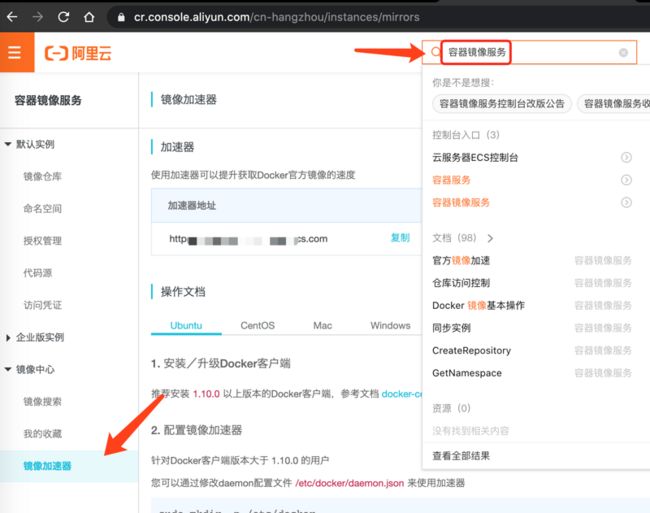Viewport: 650px width, 513px height.
Task: Click the search magnifier icon
Action: click(x=434, y=52)
